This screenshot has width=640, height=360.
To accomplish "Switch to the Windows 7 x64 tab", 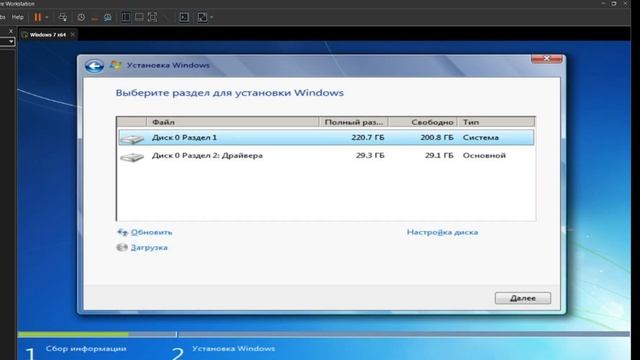I will pos(48,35).
